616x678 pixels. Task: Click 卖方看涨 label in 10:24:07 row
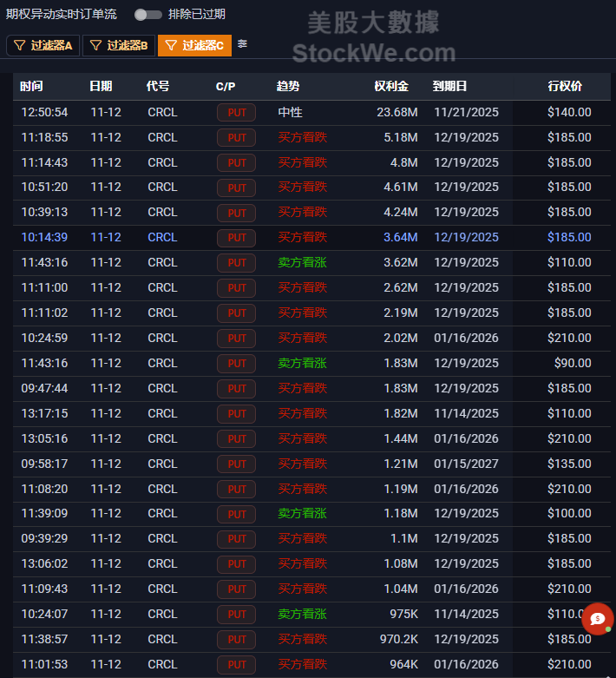pyautogui.click(x=302, y=615)
